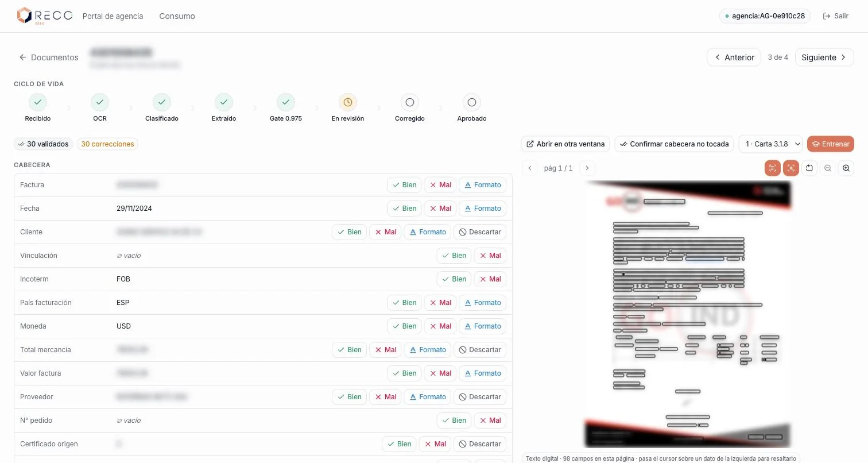
Task: Go to previous page of the PDF preview
Action: tap(530, 168)
